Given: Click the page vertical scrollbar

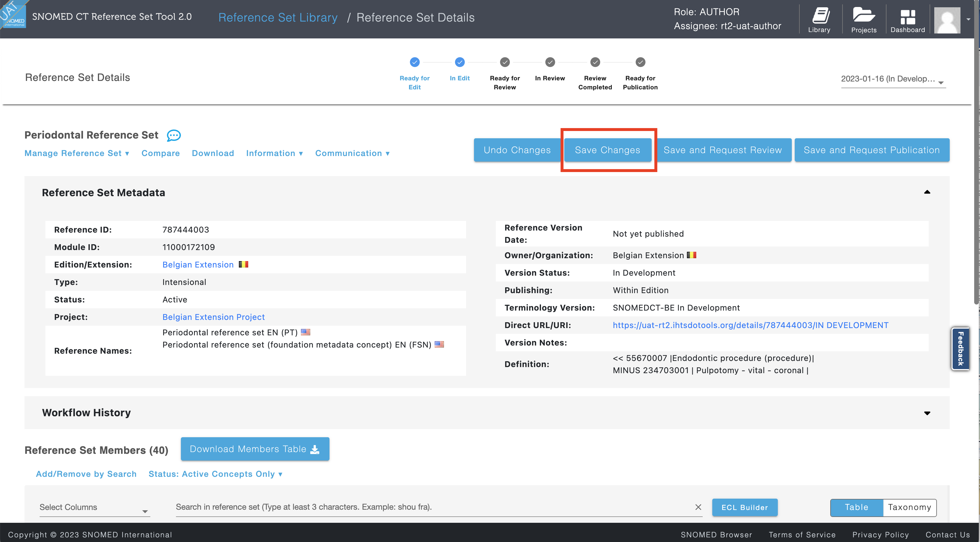Looking at the screenshot, I should click(x=977, y=152).
